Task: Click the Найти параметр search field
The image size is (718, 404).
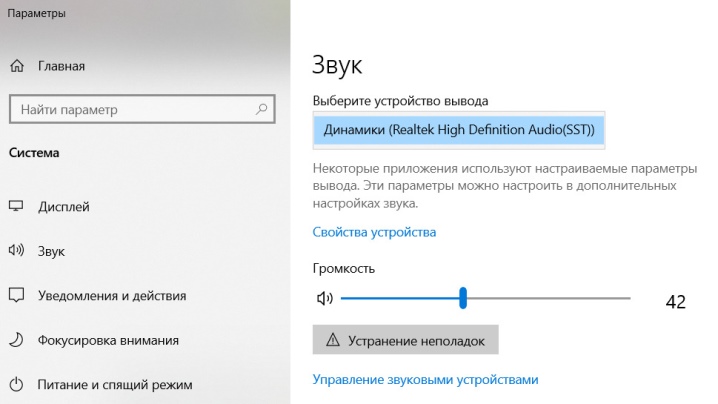Action: pyautogui.click(x=142, y=109)
